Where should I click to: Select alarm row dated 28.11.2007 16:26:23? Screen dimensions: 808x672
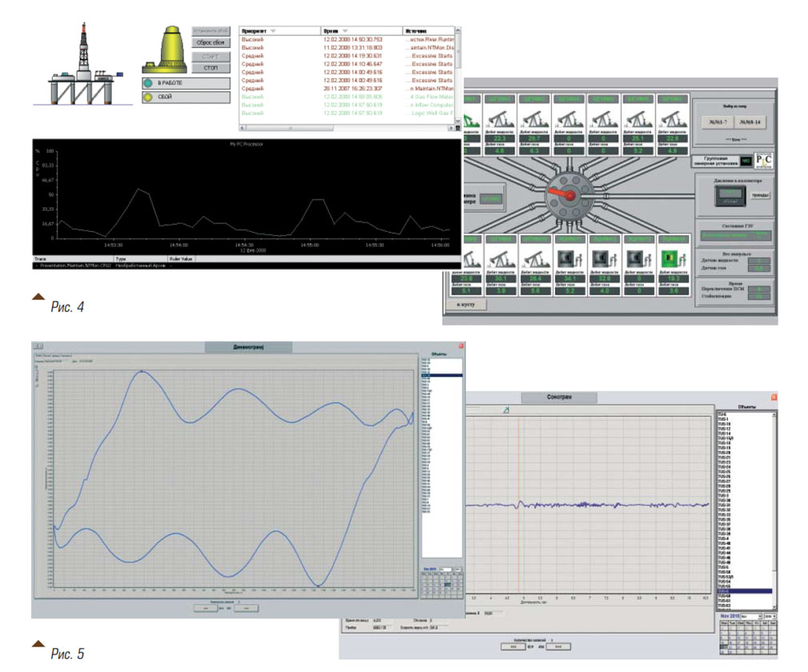(347, 89)
